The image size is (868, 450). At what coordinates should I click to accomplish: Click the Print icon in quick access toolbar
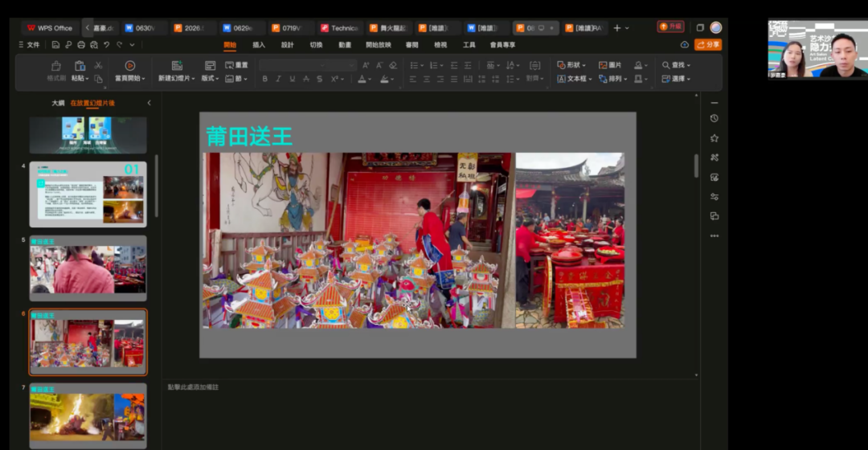(81, 45)
